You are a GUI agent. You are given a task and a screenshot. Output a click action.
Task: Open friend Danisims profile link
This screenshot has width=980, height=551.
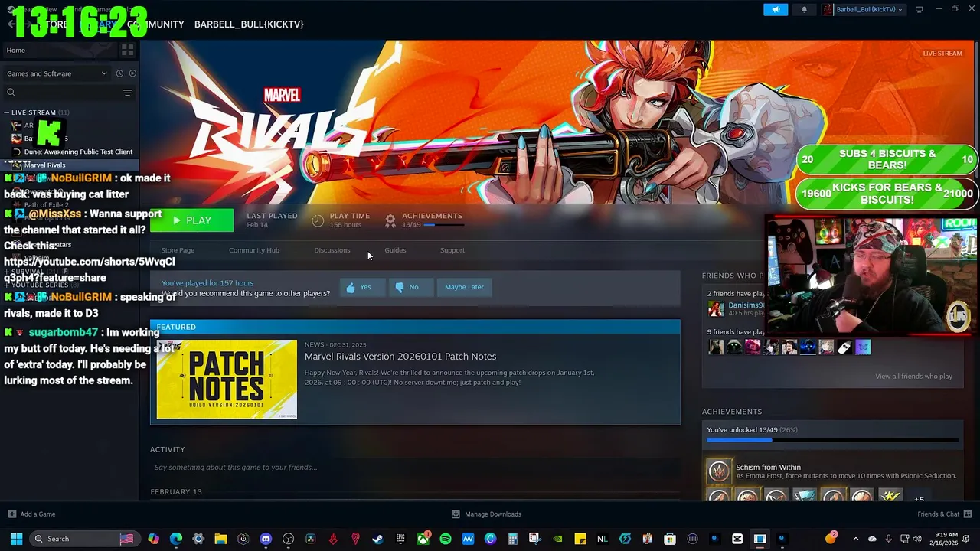click(x=746, y=305)
